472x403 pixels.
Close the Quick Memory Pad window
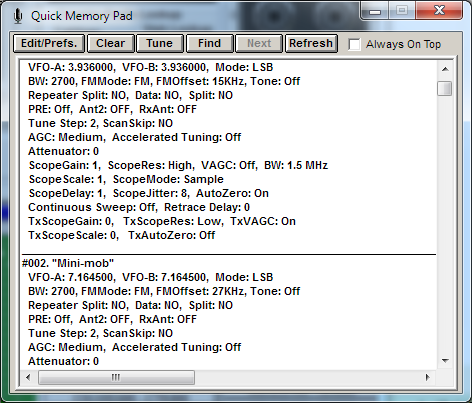(x=439, y=11)
